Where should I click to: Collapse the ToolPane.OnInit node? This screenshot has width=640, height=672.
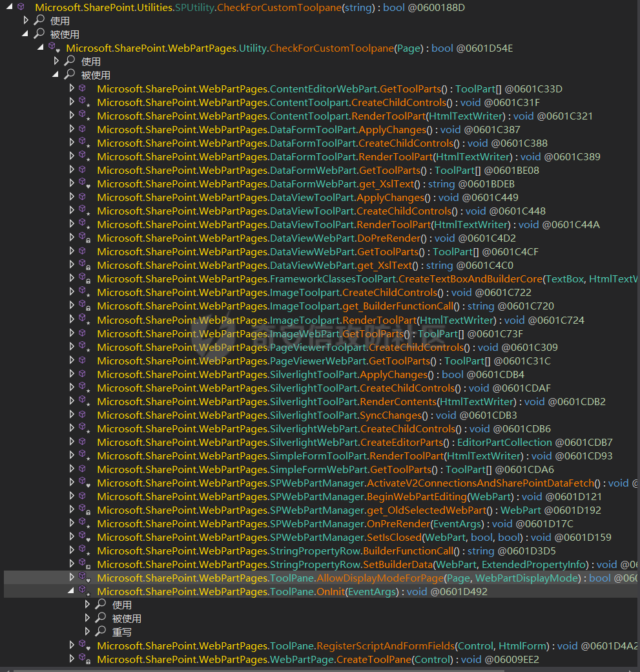click(72, 591)
